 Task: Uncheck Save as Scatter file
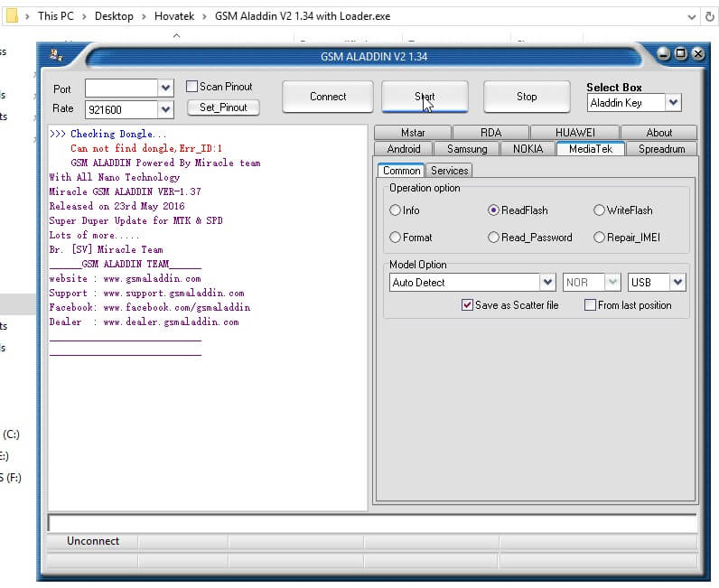467,305
